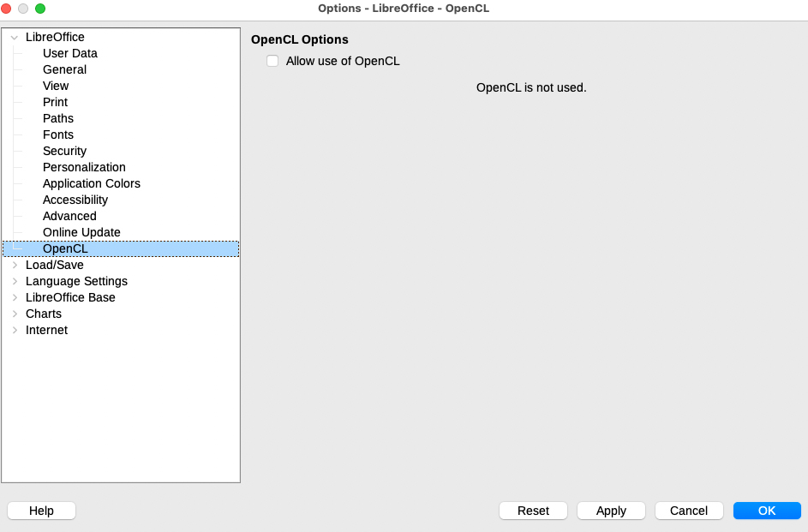This screenshot has width=808, height=532.
Task: Expand the Load/Save section
Action: [x=15, y=265]
